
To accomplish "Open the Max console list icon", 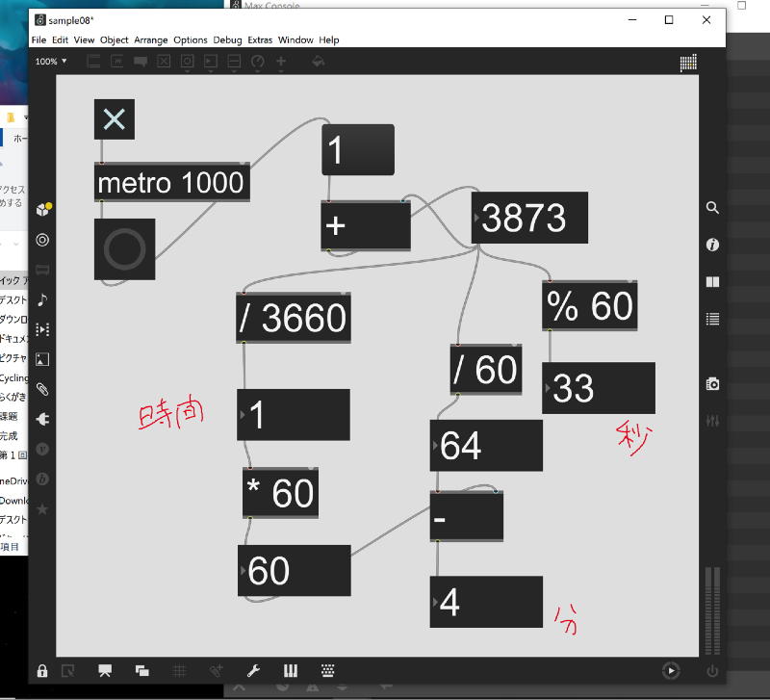I will (712, 319).
